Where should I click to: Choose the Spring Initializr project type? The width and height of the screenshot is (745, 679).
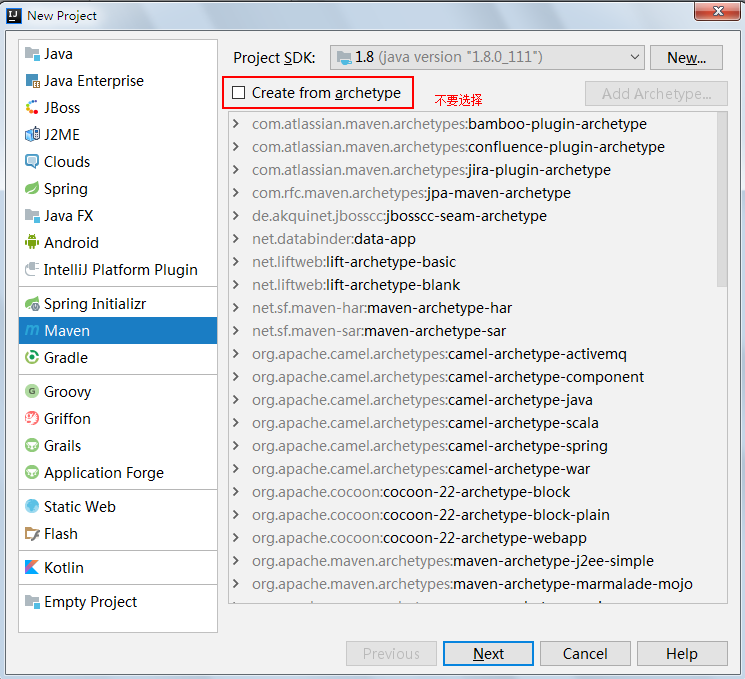[x=118, y=304]
